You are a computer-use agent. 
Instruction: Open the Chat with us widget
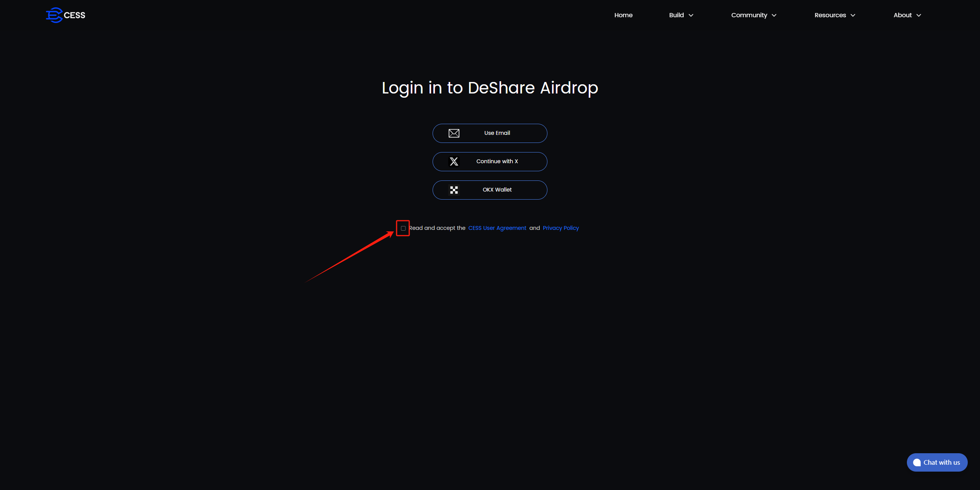click(x=937, y=462)
